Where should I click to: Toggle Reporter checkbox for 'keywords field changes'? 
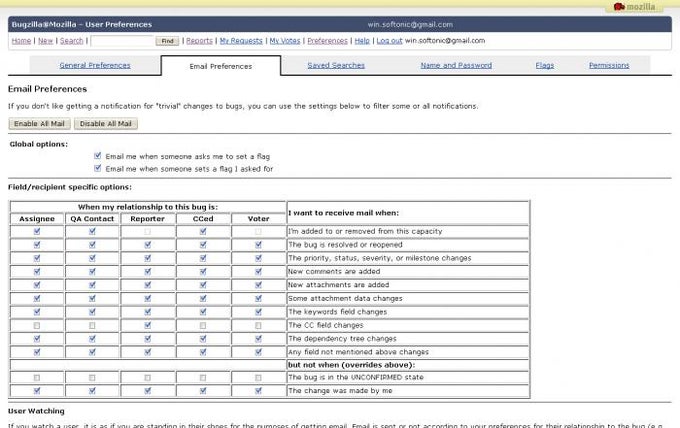pos(148,312)
